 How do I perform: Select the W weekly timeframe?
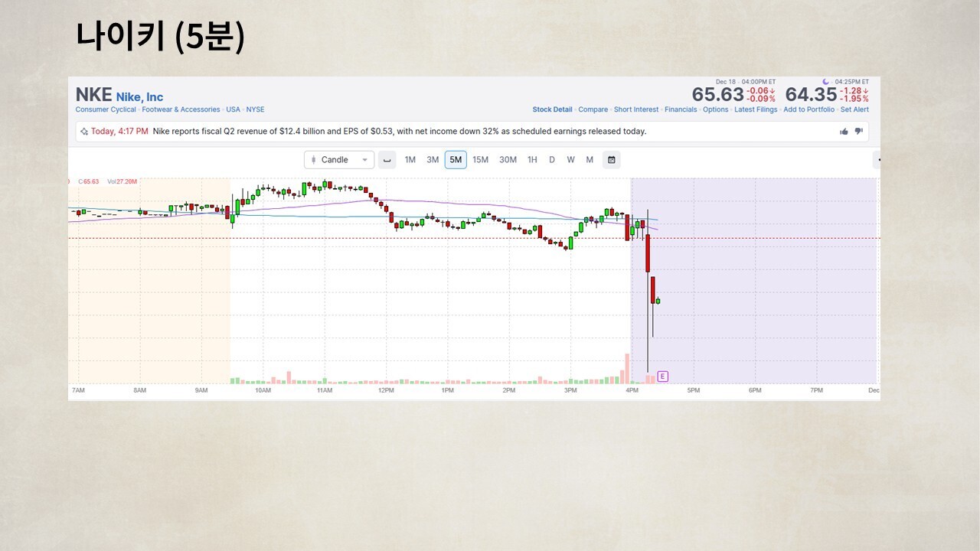coord(570,160)
